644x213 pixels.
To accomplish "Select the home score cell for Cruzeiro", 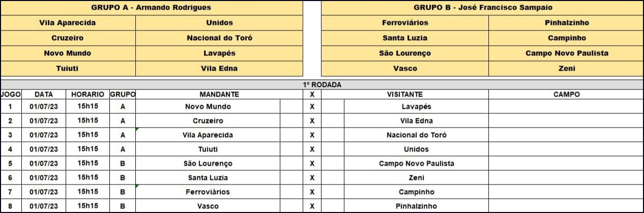I will [291, 121].
